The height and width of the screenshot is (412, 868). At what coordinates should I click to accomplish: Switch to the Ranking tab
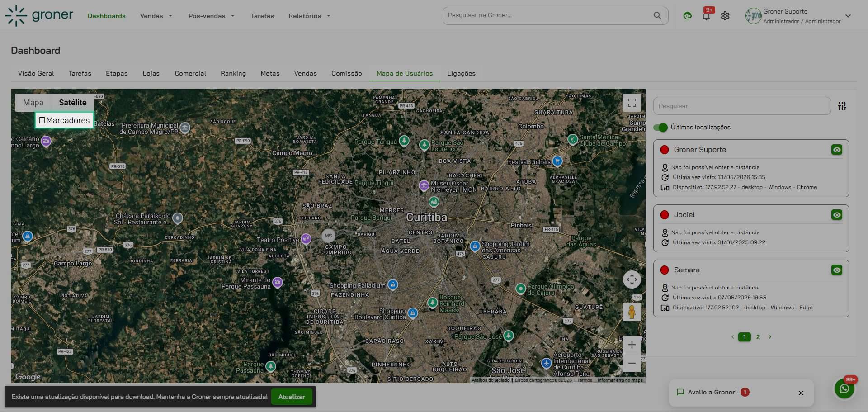tap(233, 73)
